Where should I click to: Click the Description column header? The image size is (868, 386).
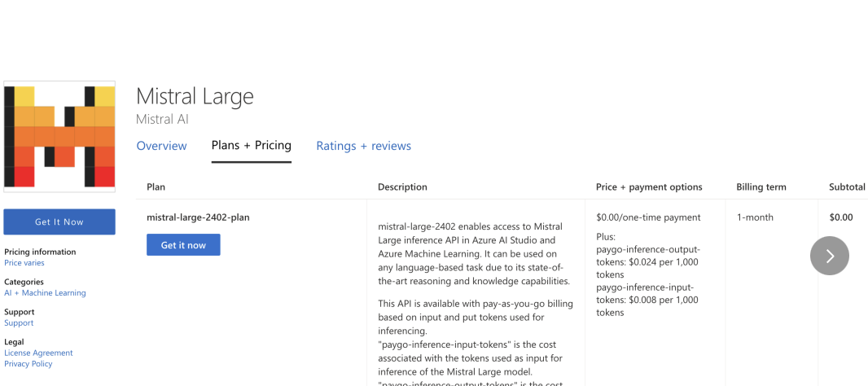(402, 187)
